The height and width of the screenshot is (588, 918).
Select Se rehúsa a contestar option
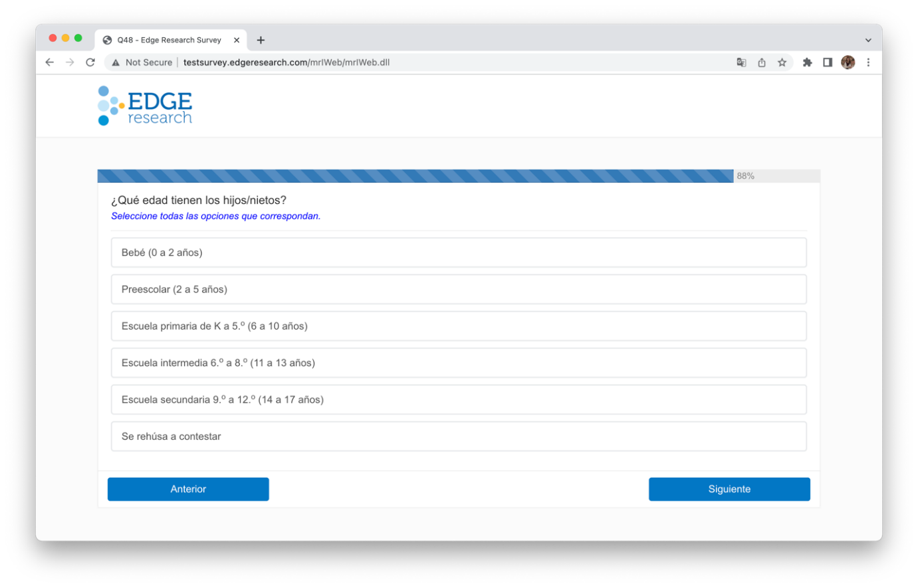point(459,437)
